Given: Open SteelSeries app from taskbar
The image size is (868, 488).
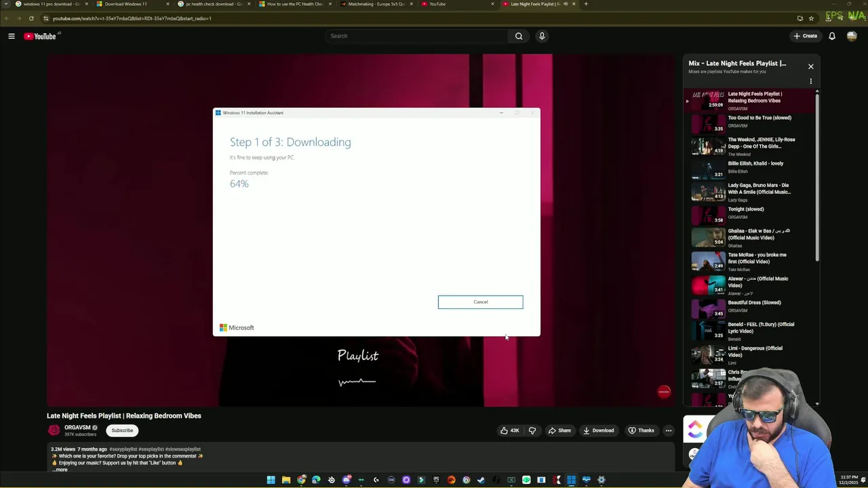Looking at the screenshot, I should pyautogui.click(x=331, y=480).
